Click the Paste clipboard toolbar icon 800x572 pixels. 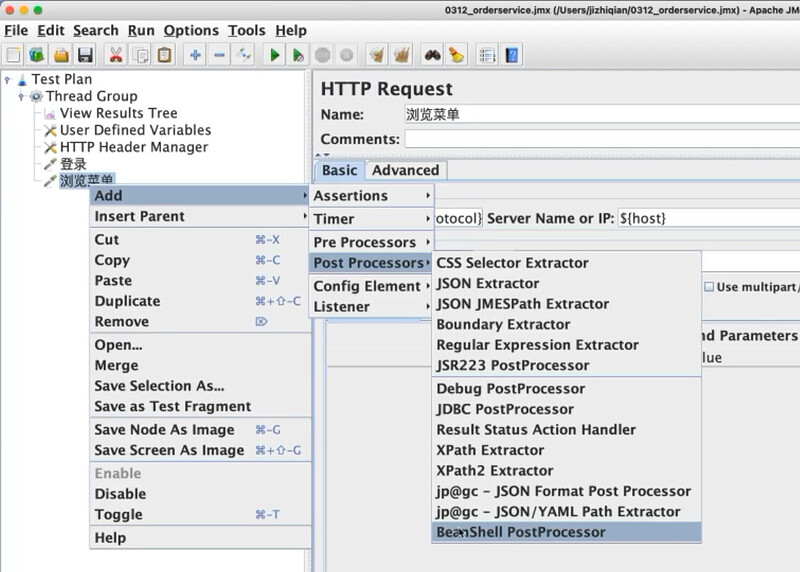(164, 55)
